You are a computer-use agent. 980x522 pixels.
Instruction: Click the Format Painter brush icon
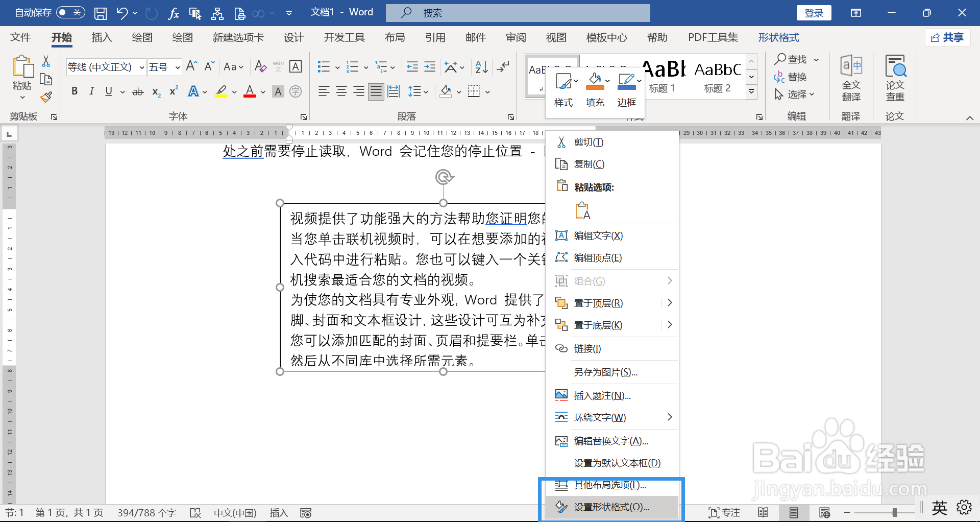[x=46, y=97]
